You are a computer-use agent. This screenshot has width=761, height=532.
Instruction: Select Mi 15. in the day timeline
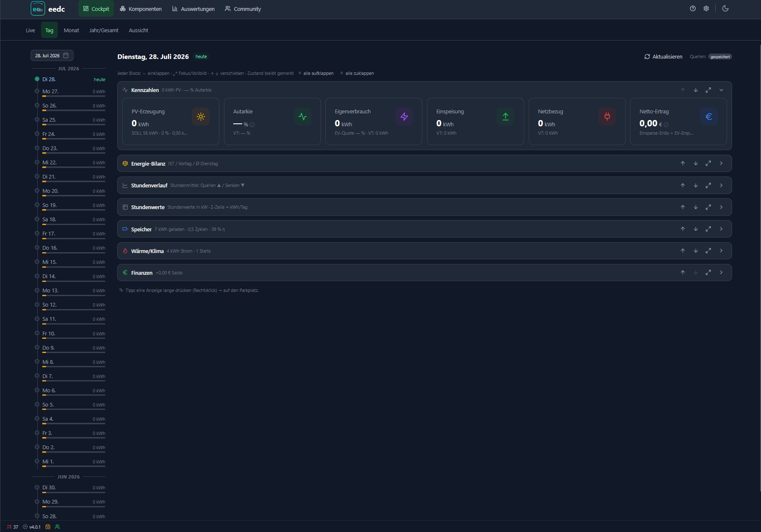tap(70, 262)
